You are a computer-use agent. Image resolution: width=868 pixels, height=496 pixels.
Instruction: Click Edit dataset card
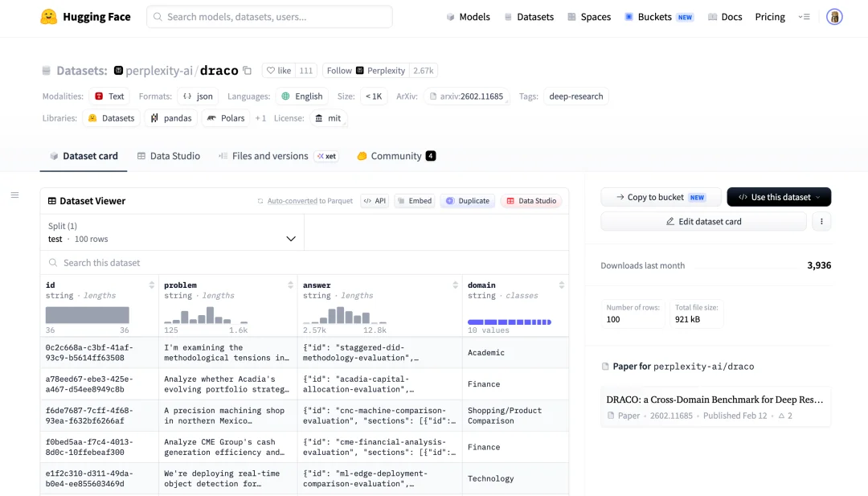703,221
